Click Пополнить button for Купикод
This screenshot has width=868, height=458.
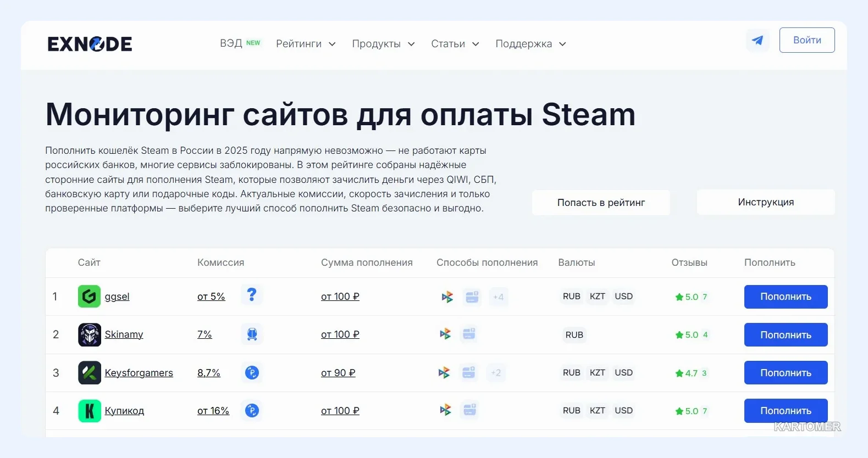[786, 411]
